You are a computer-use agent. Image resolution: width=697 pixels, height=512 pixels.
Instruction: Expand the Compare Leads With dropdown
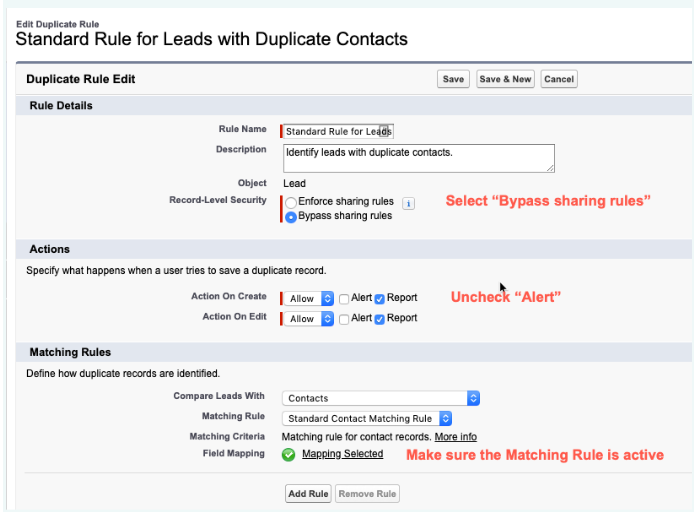(x=381, y=398)
